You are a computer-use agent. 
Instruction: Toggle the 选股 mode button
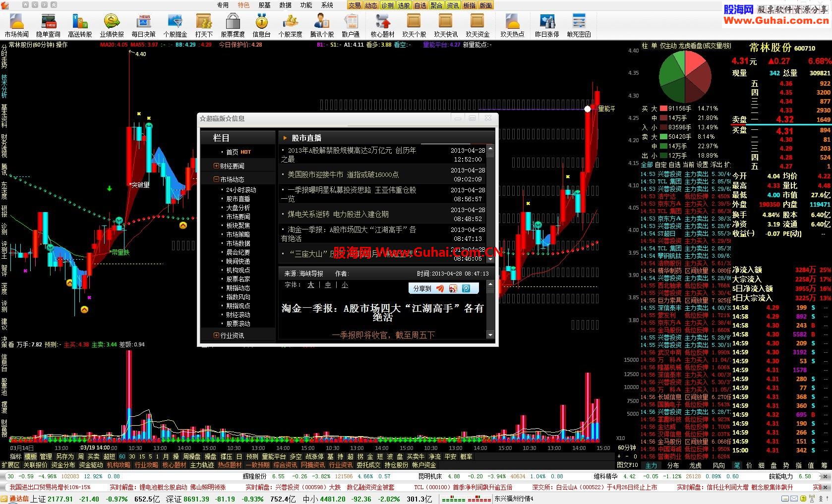[x=404, y=5]
